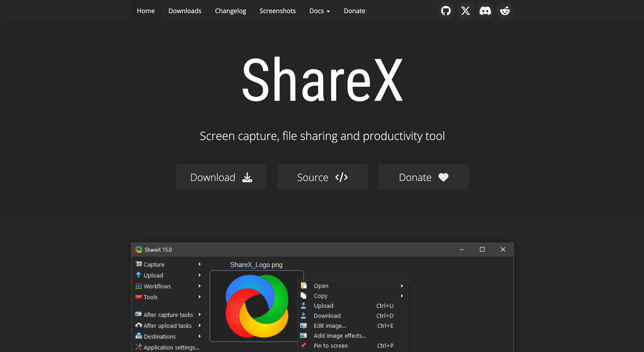
Task: Expand the Tools submenu arrow
Action: coord(200,297)
